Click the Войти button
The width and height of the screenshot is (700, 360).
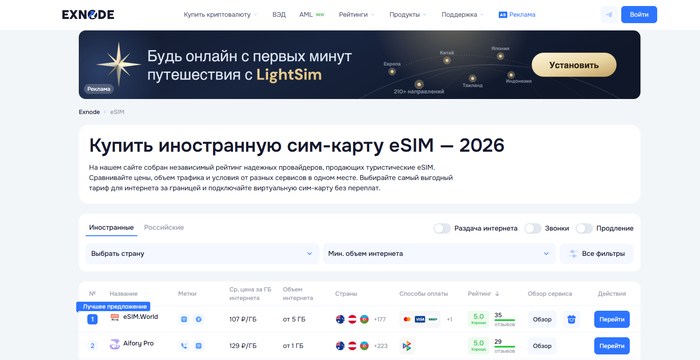coord(639,15)
